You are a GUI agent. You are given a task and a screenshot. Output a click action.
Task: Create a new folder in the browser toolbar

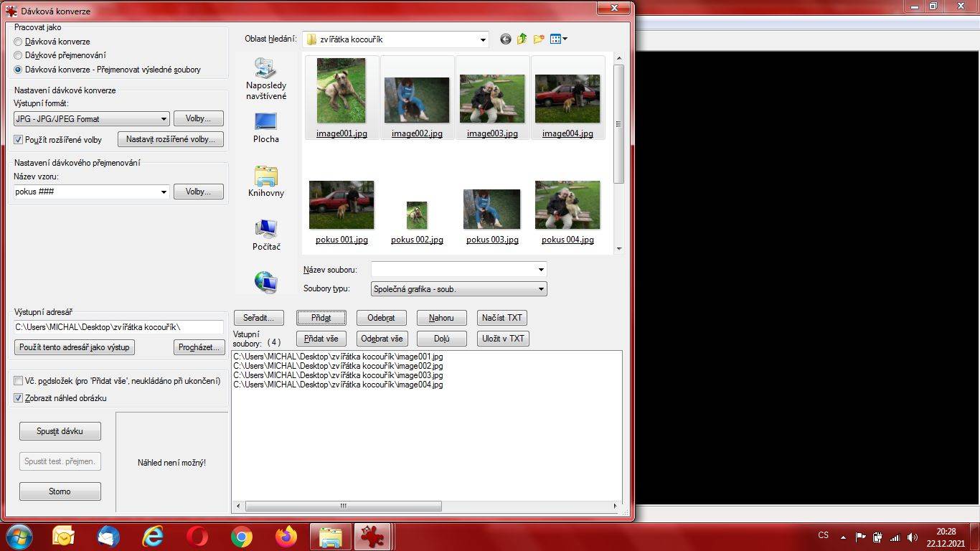click(539, 39)
